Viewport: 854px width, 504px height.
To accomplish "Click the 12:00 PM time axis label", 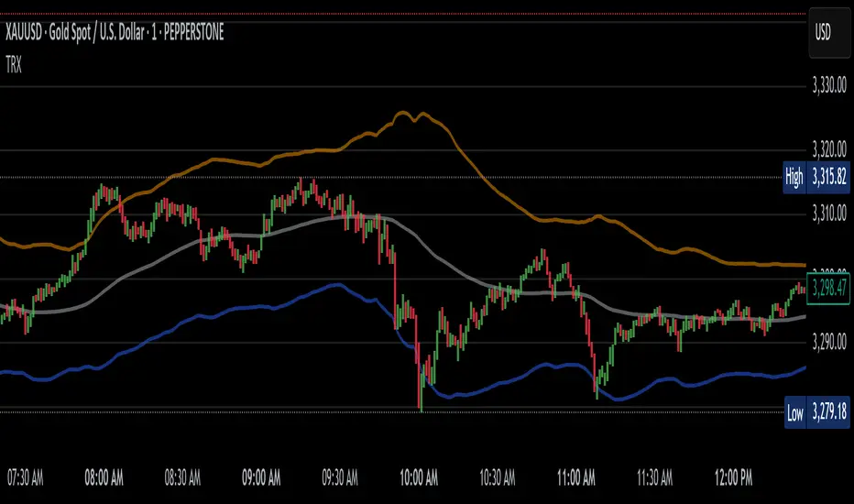I will click(733, 478).
